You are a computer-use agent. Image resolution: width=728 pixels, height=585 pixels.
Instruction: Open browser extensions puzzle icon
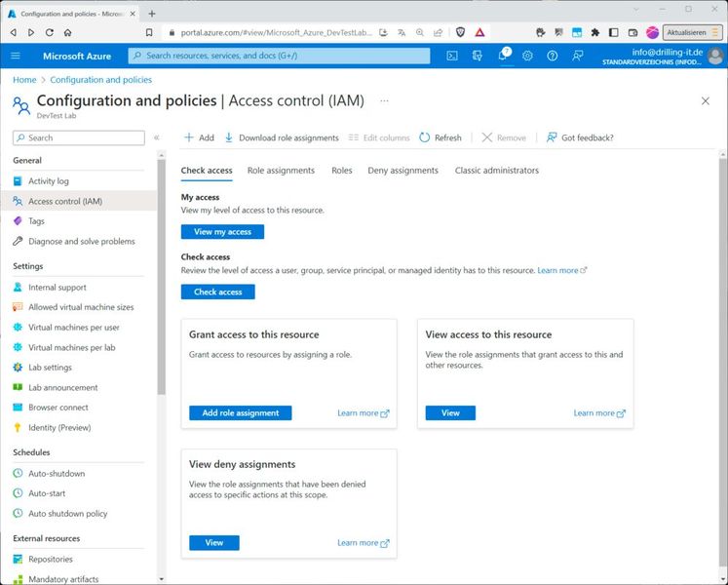pos(595,32)
